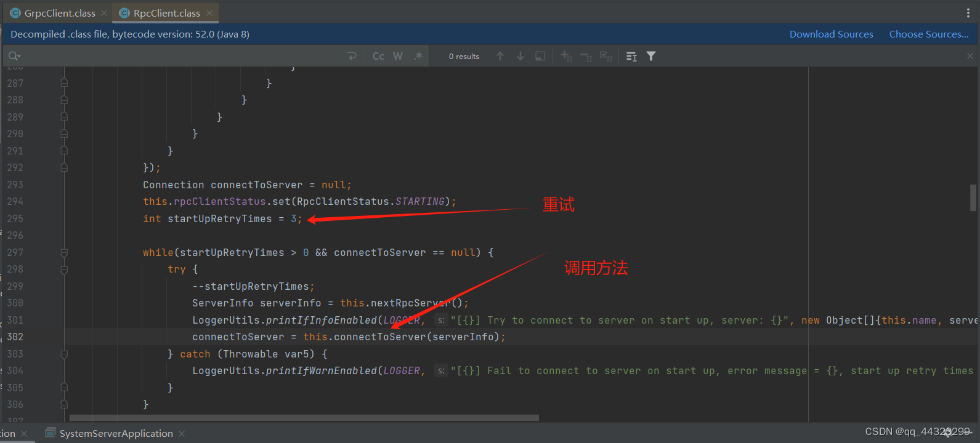980x443 pixels.
Task: Collapse the catch block at line 303
Action: click(64, 354)
